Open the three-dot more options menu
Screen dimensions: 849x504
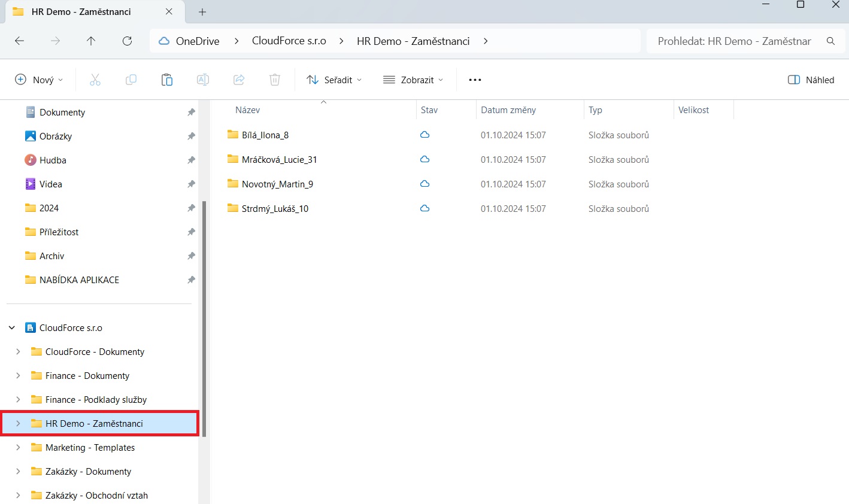coord(475,80)
